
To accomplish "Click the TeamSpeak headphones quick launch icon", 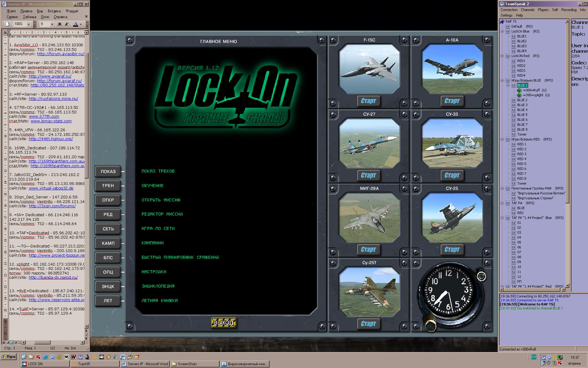I will click(81, 357).
